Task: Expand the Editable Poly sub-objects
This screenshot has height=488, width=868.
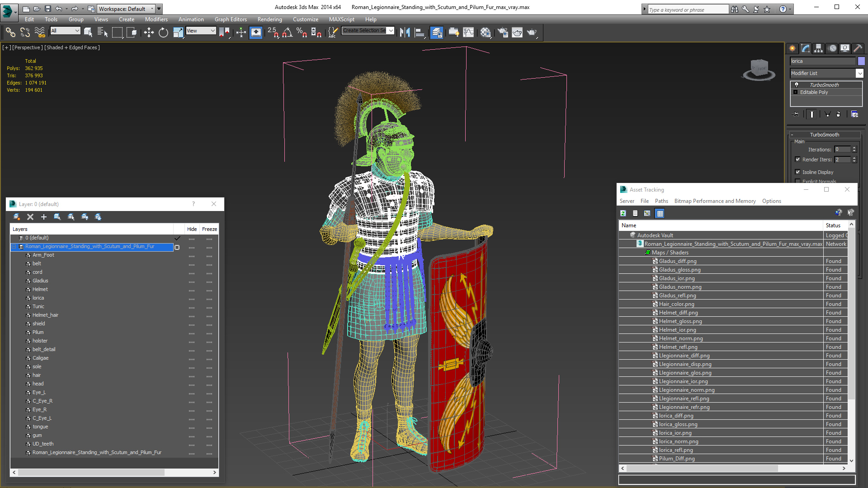Action: [796, 92]
